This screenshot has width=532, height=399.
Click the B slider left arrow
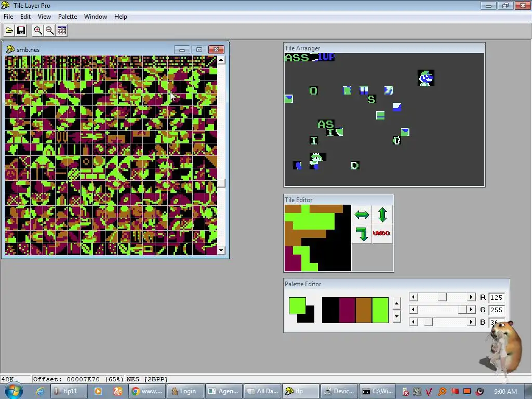click(413, 322)
